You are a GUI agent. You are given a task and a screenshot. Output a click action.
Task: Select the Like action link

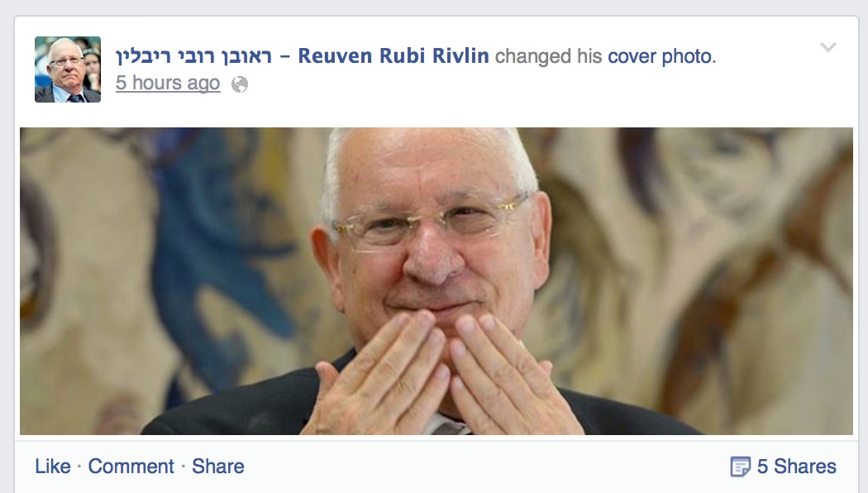point(53,467)
